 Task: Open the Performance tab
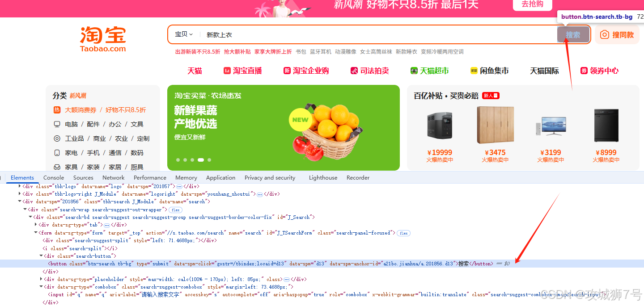(x=150, y=177)
